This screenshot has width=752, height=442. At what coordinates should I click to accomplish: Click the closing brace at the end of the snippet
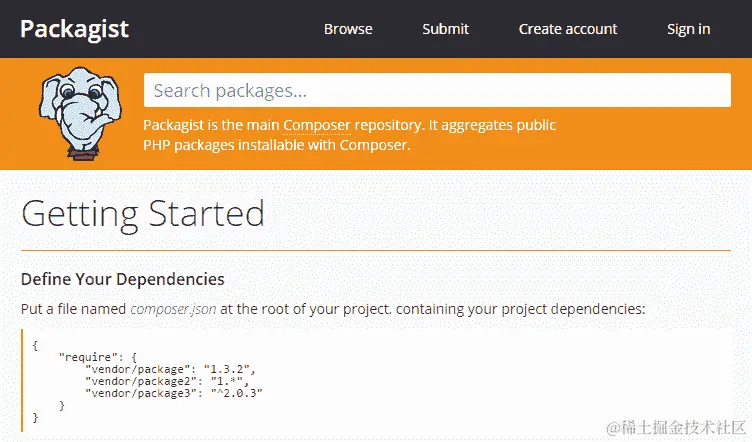coord(35,417)
